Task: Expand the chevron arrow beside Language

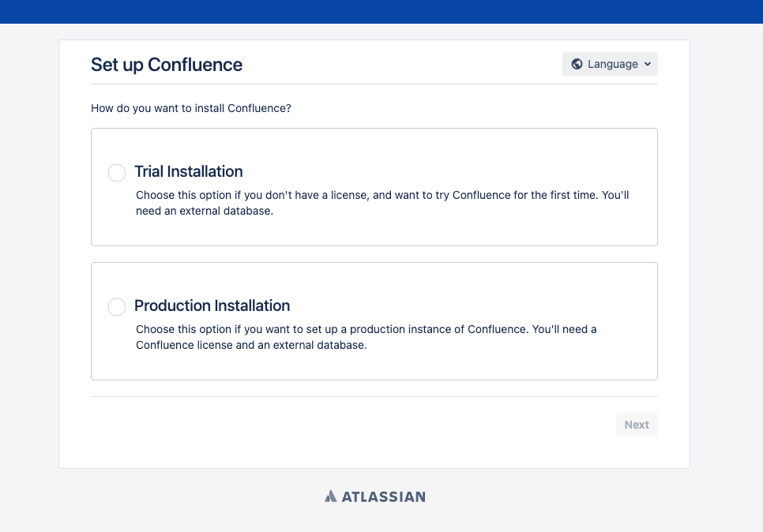Action: (647, 64)
